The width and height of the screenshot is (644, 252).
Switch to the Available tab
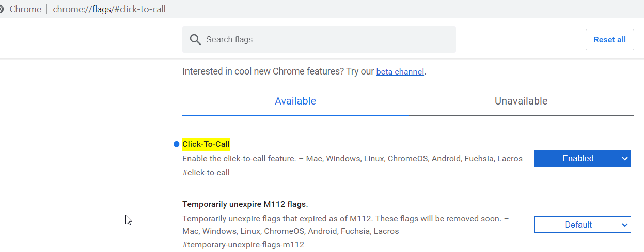coord(295,101)
